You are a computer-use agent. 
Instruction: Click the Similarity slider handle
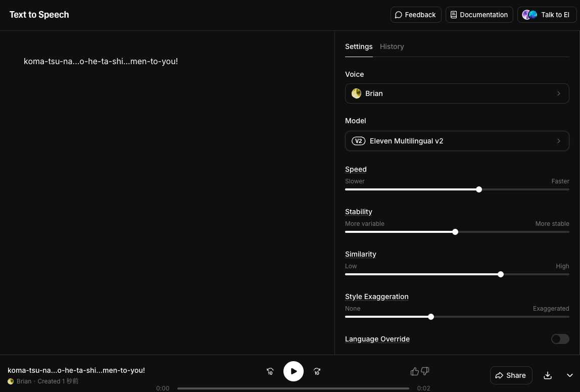tap(501, 274)
